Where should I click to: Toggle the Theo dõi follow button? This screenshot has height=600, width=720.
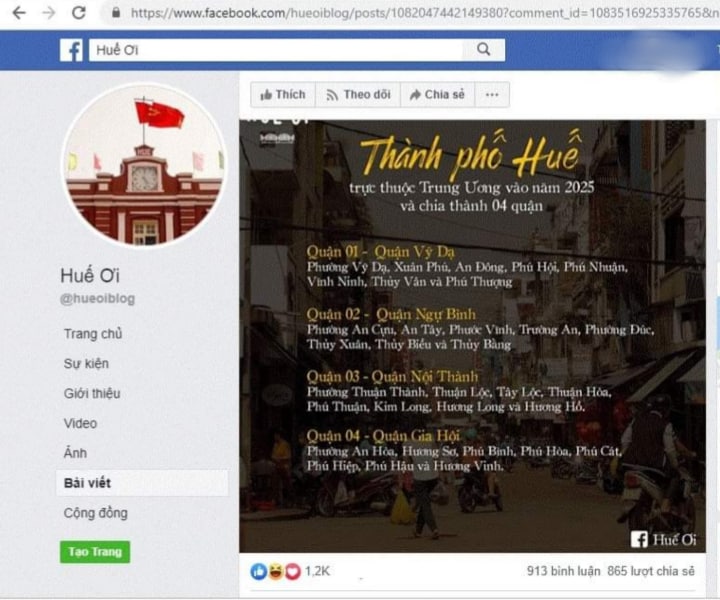(x=358, y=95)
